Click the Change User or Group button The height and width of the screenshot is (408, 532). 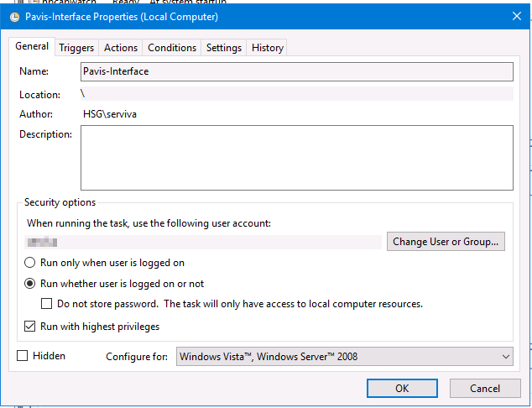pos(446,242)
